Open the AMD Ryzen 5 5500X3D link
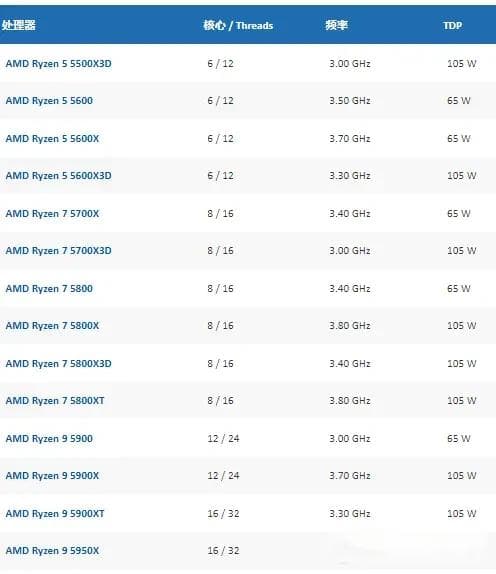The width and height of the screenshot is (496, 574). point(59,64)
